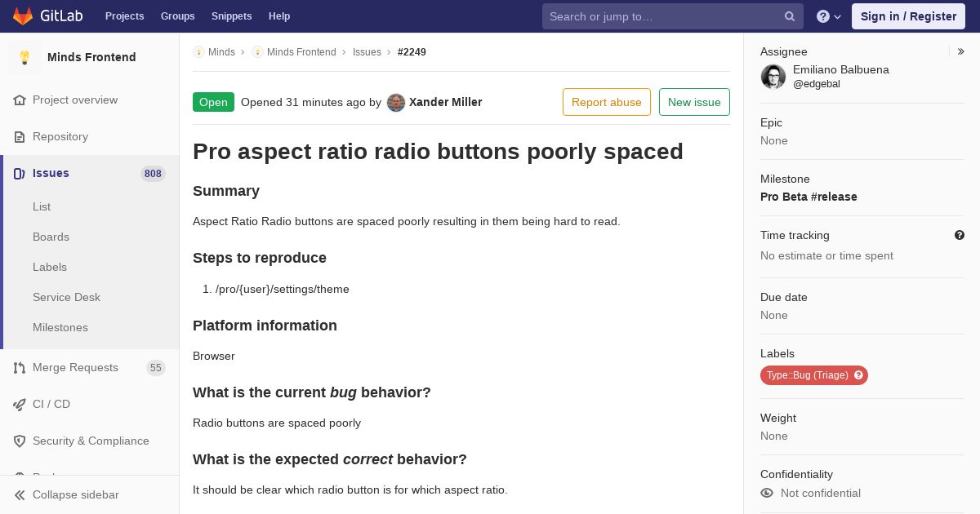Click the Issues breadcrumb link
980x514 pixels.
click(367, 52)
